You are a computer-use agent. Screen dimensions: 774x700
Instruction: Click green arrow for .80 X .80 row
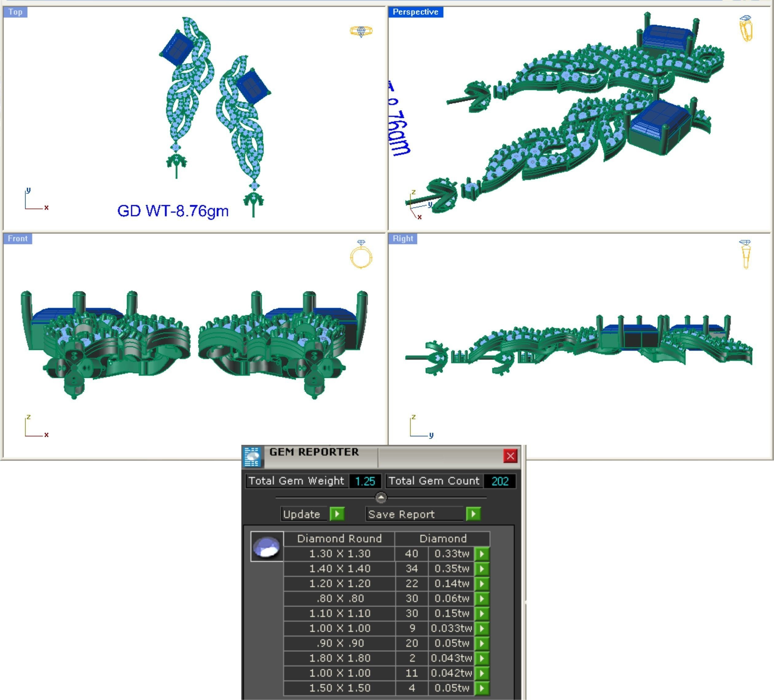[x=482, y=598]
